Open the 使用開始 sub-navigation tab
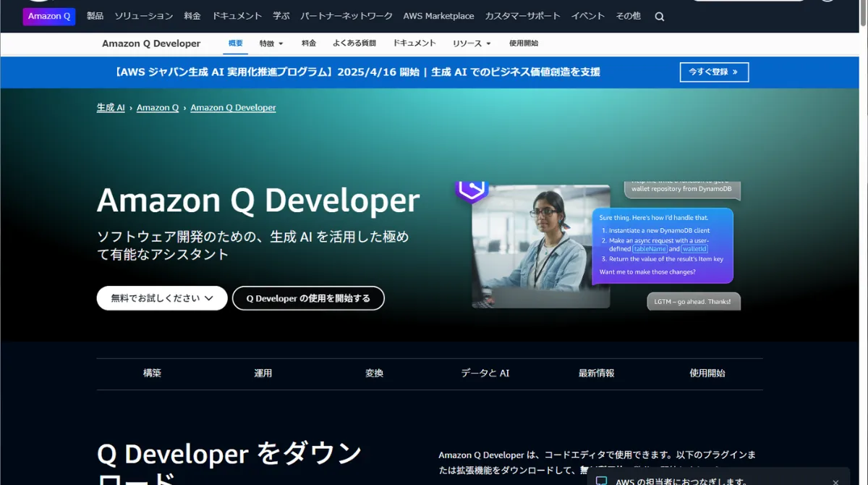 [x=524, y=43]
